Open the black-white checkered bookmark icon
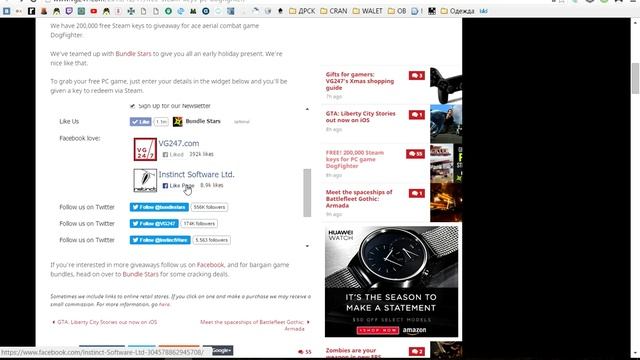This screenshot has height=360, width=640. click(x=432, y=11)
